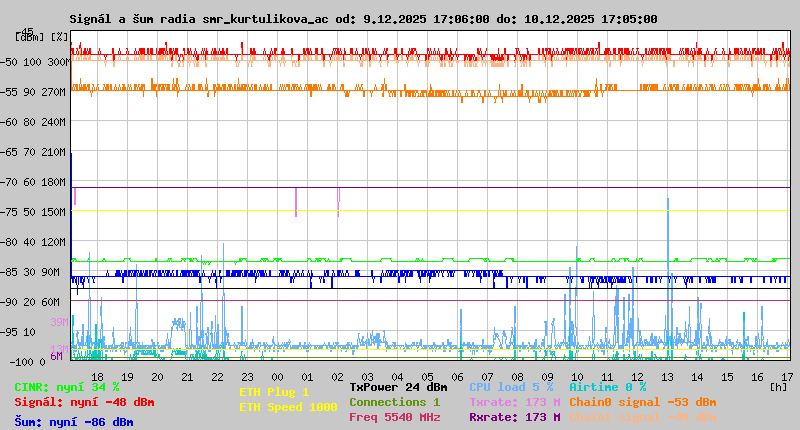The image size is (800, 430).
Task: Click the CINR legend entry in green
Action: [66, 387]
